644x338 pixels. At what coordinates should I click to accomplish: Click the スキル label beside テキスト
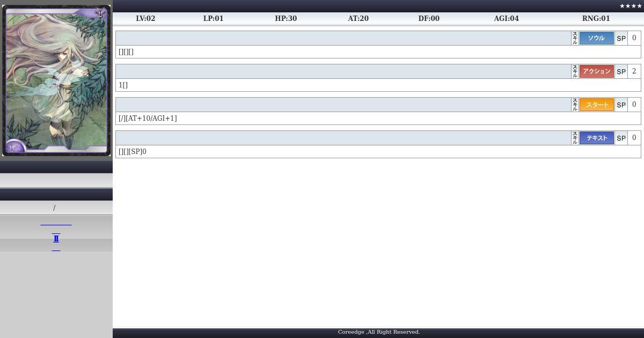pyautogui.click(x=575, y=138)
